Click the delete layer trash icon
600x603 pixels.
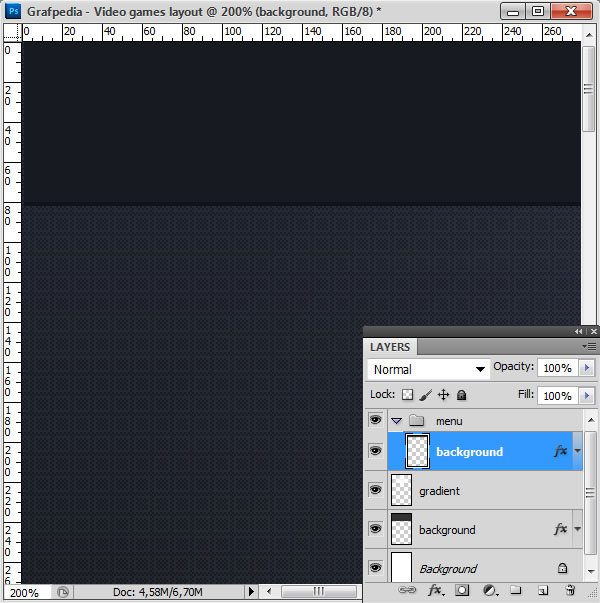(x=570, y=590)
